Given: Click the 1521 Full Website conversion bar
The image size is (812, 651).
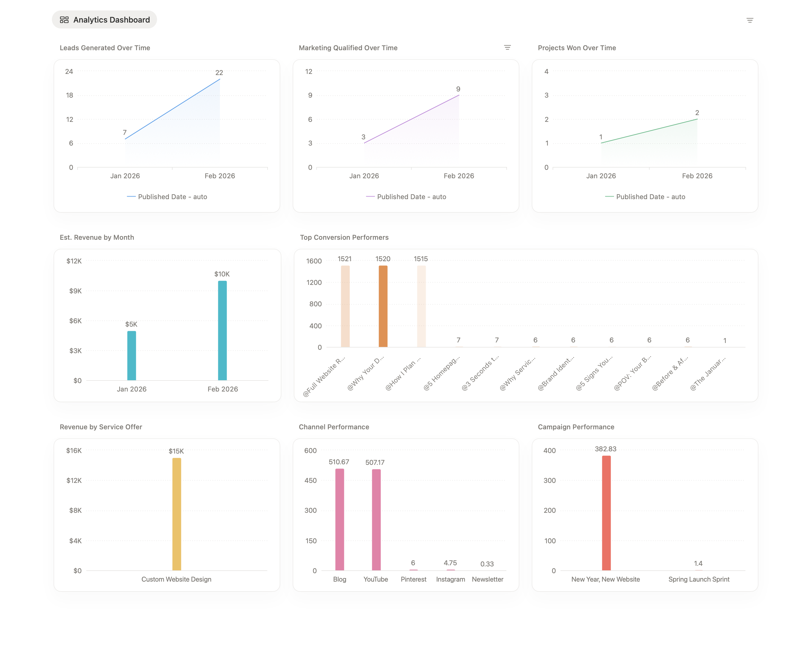Looking at the screenshot, I should [345, 306].
